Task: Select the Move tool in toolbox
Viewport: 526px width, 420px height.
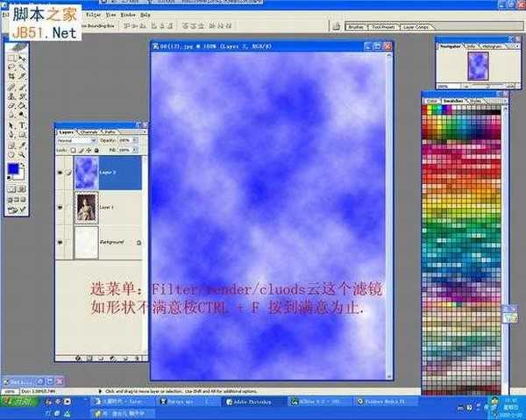Action: pos(22,58)
